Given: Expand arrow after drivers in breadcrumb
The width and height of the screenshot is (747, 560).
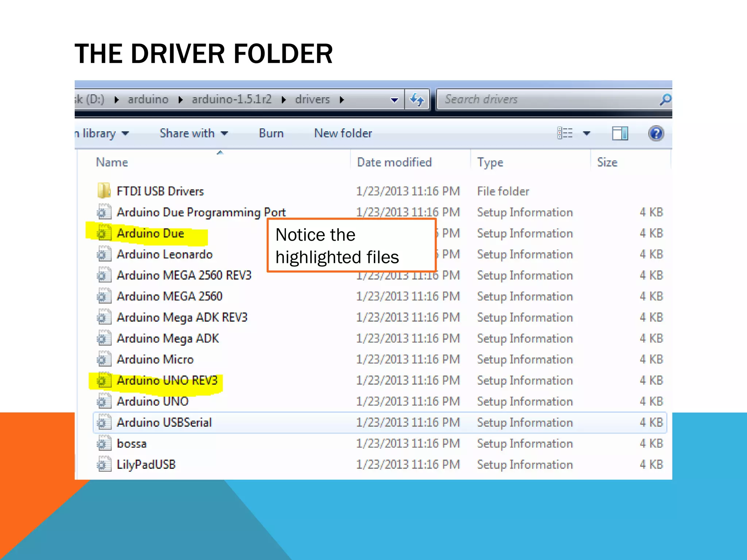Looking at the screenshot, I should (342, 100).
